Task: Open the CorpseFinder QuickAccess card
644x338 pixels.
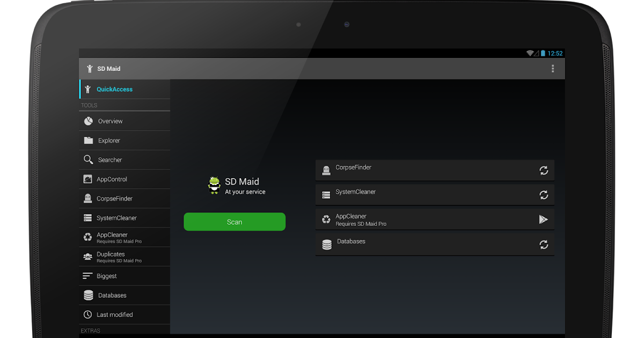Action: click(x=435, y=170)
